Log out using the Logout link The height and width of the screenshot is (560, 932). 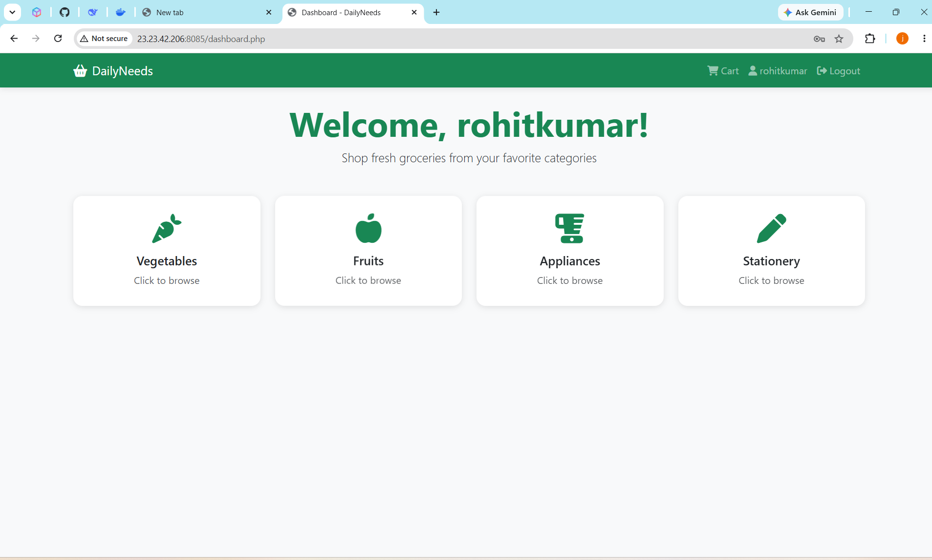[838, 71]
